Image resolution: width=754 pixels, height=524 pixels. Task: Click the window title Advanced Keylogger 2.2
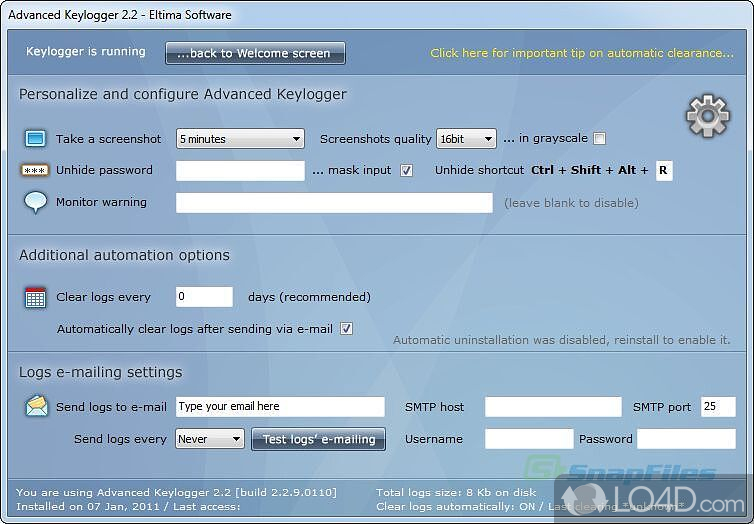point(120,15)
